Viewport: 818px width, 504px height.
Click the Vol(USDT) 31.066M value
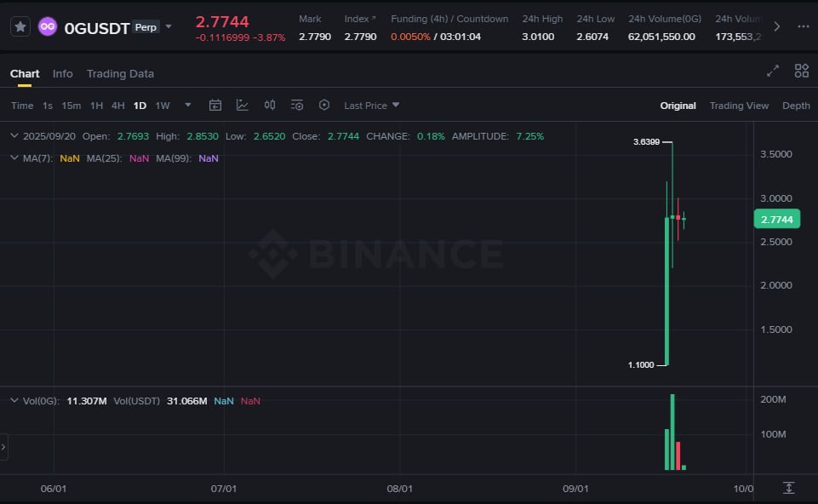coord(186,401)
